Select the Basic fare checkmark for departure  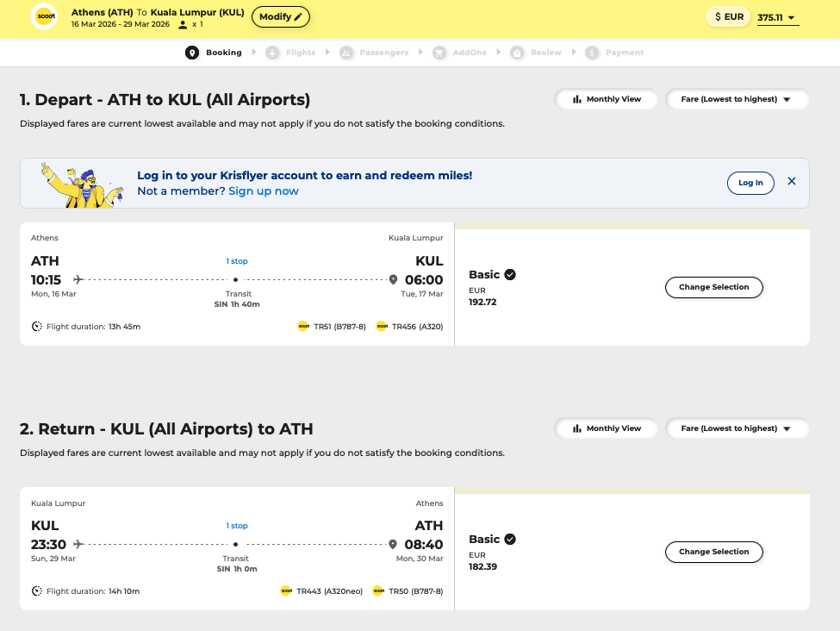[x=510, y=275]
